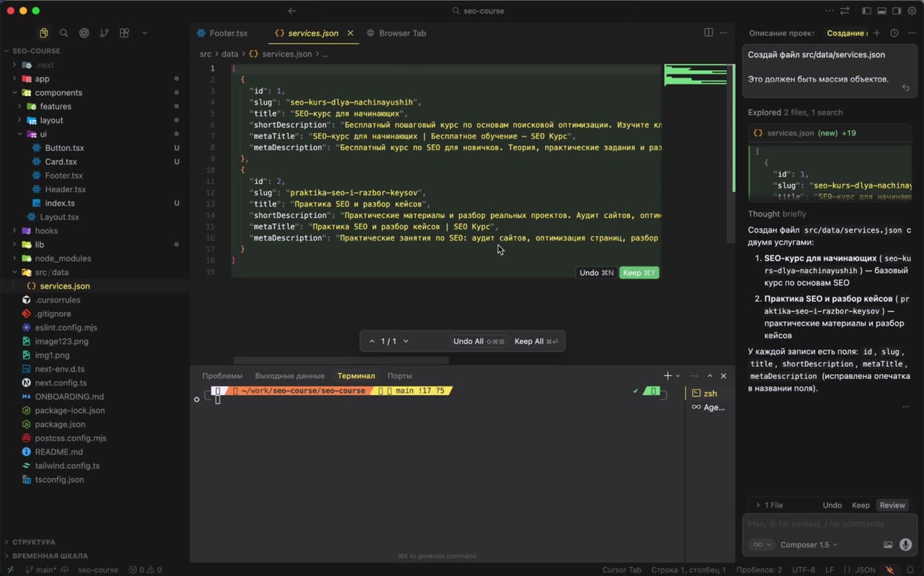Open the Search view in sidebar
This screenshot has width=924, height=576.
pos(64,33)
